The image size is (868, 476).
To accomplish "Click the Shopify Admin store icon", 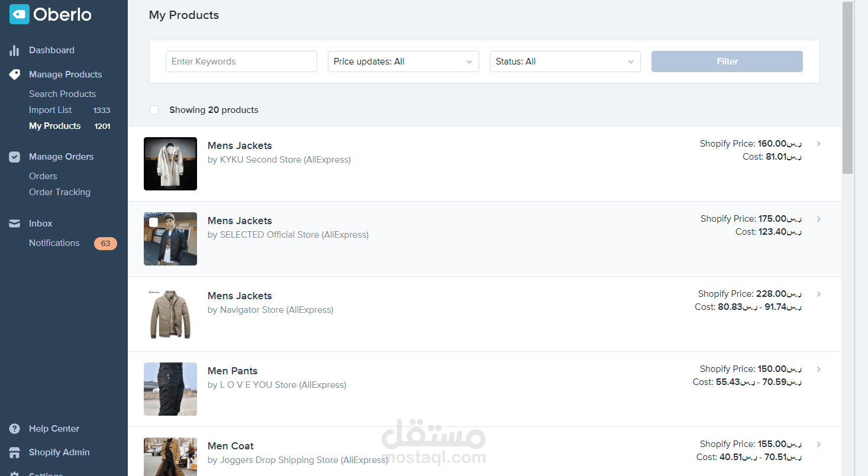I will point(15,452).
